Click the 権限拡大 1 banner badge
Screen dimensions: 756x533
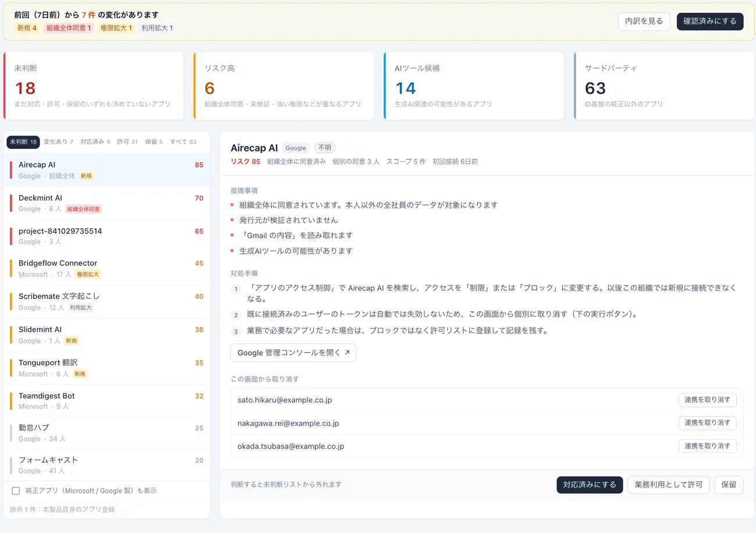116,28
